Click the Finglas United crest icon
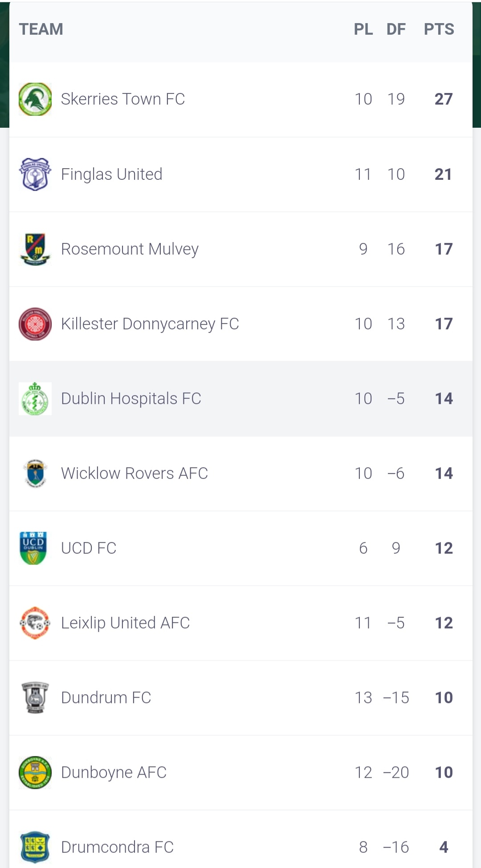 coord(35,174)
